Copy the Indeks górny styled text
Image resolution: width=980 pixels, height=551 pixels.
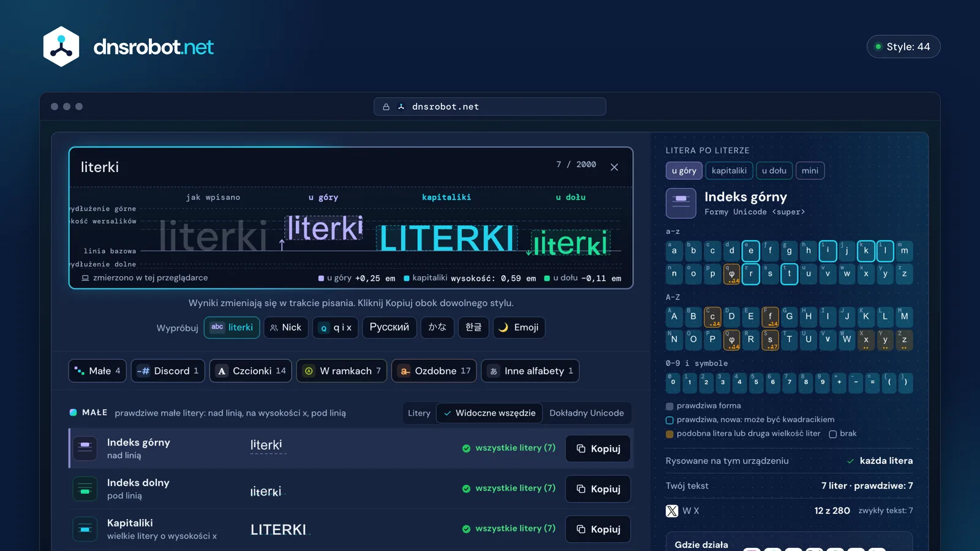tap(598, 449)
